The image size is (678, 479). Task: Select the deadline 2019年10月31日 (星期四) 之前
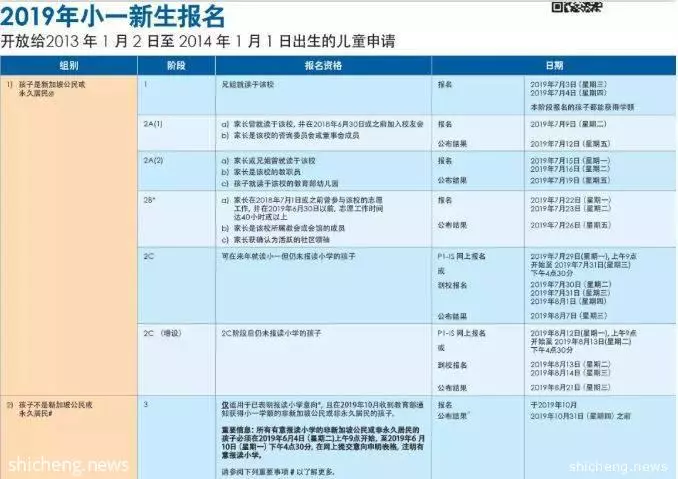(x=580, y=416)
